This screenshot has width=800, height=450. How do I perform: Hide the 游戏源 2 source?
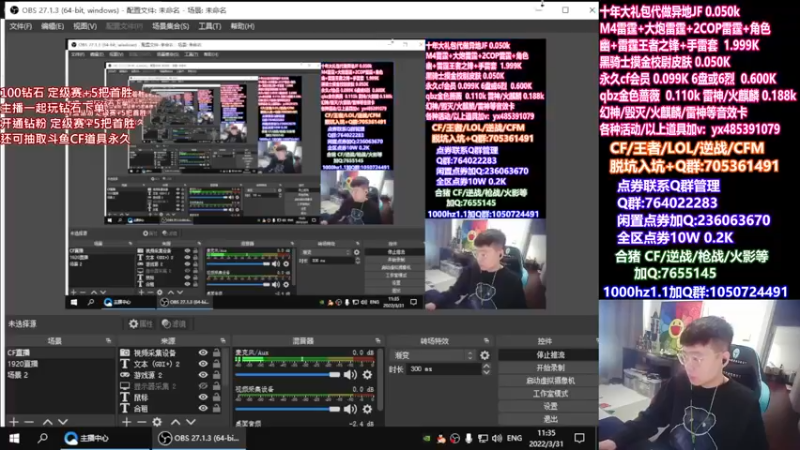point(203,375)
